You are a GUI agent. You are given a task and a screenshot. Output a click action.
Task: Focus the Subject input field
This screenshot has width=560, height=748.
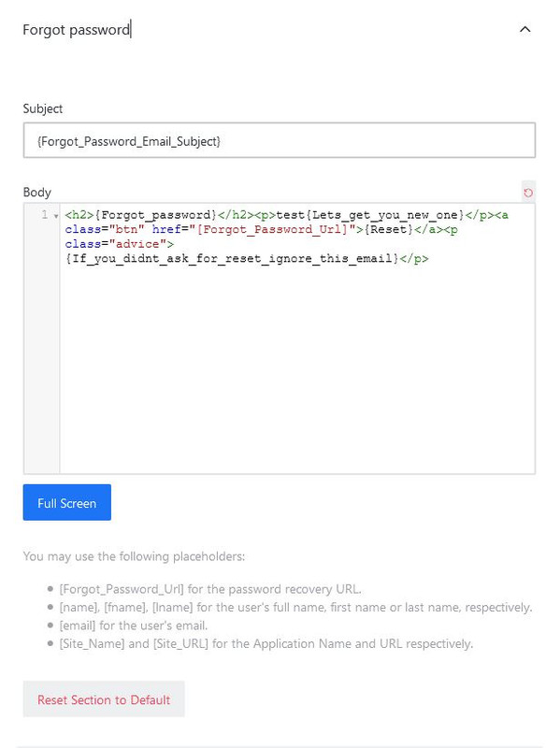(279, 141)
